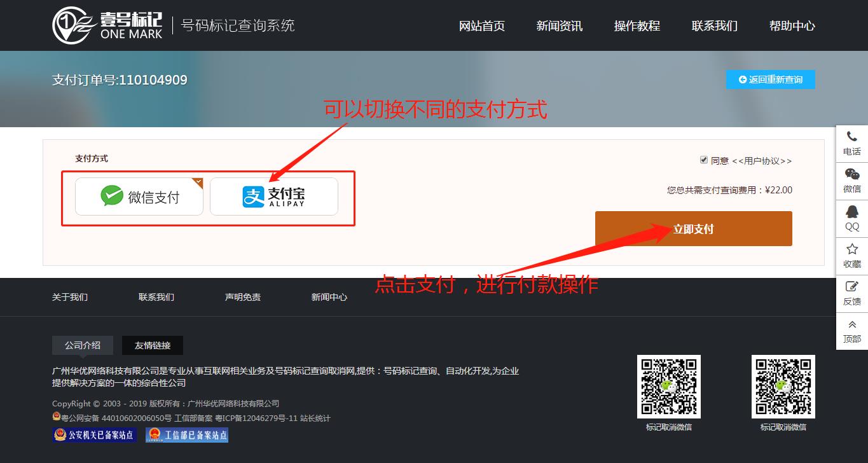Image resolution: width=868 pixels, height=463 pixels.
Task: Open the 联系我们 menu in top navigation
Action: 715,26
